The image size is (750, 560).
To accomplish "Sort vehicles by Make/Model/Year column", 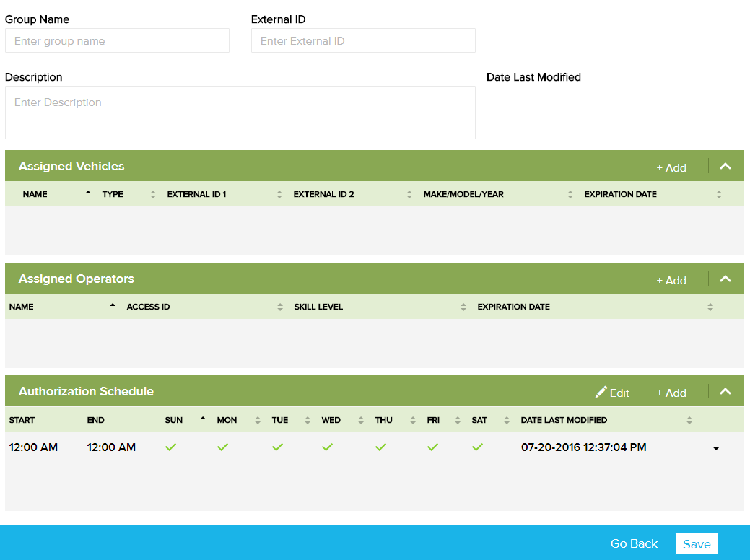I will [570, 194].
